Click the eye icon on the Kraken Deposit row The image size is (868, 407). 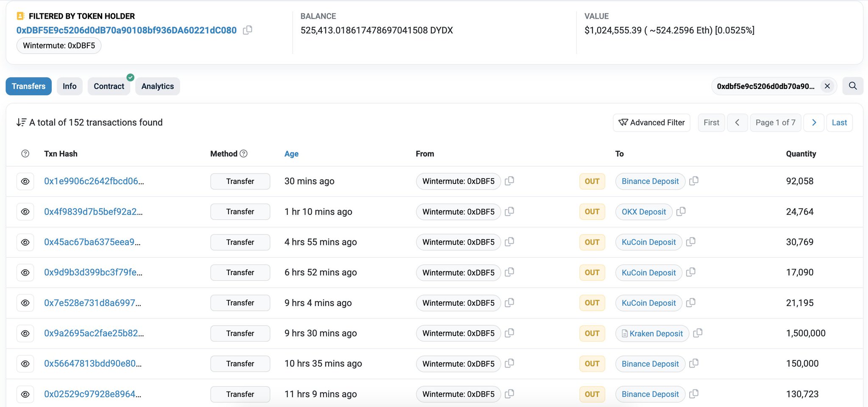click(x=25, y=333)
